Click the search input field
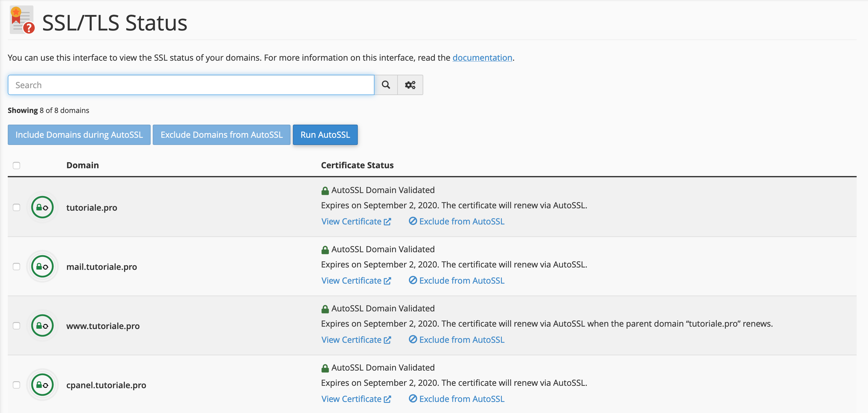 coord(192,85)
